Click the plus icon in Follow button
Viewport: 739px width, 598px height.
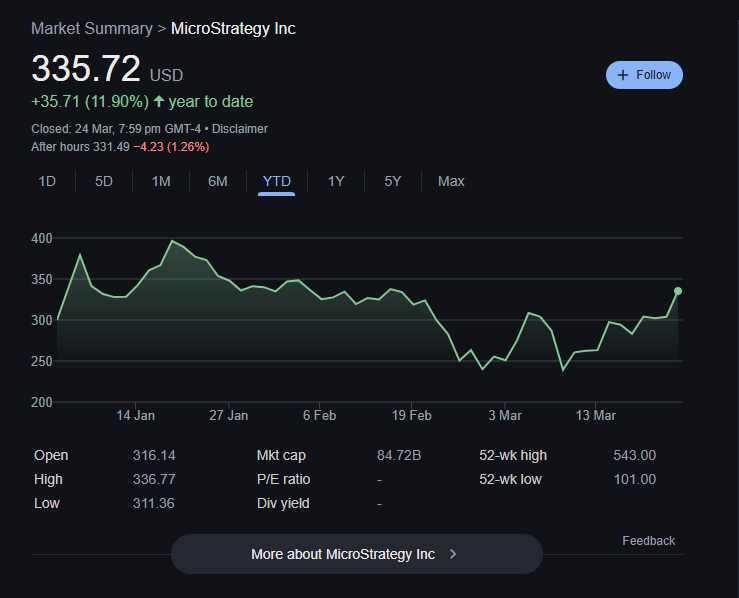point(623,75)
